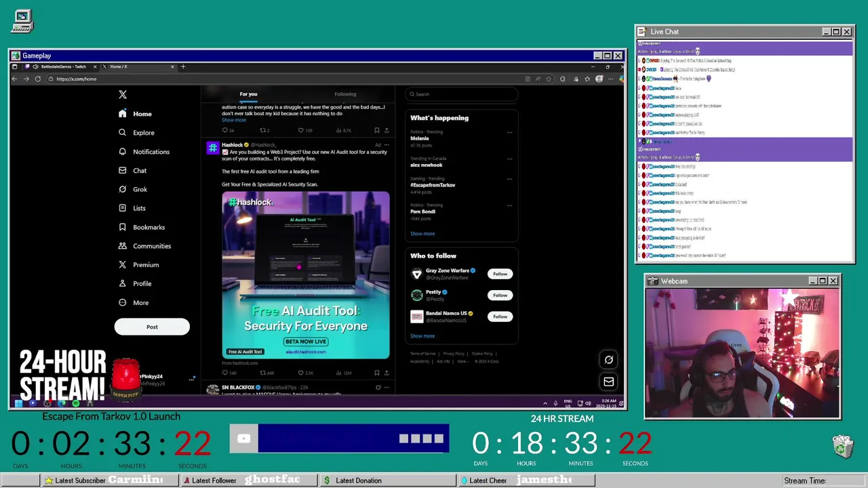The image size is (868, 488).
Task: Open options on SN BLACKFOX post
Action: tap(387, 388)
